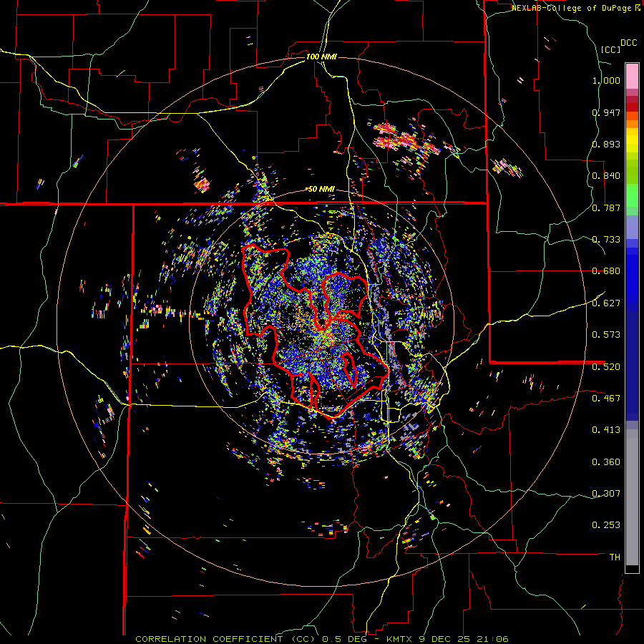Click the 0.413 color scale value
Image resolution: width=644 pixels, height=644 pixels.
(606, 430)
